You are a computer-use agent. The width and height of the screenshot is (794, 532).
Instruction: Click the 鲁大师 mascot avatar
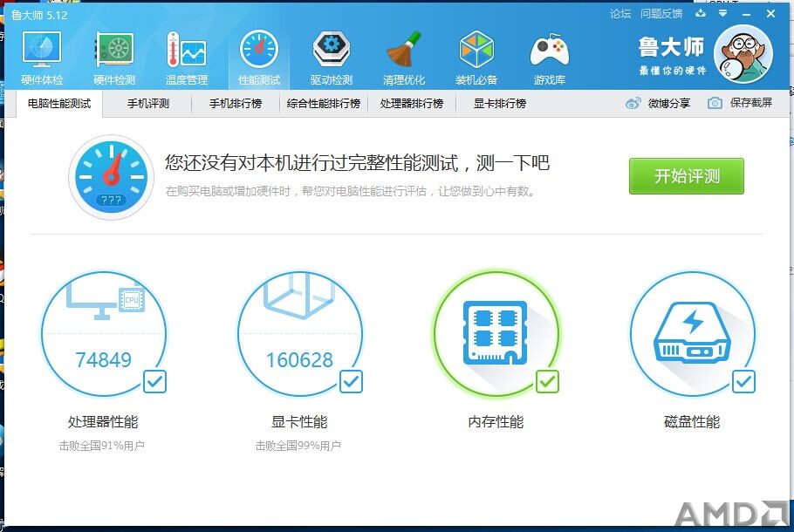[x=743, y=54]
